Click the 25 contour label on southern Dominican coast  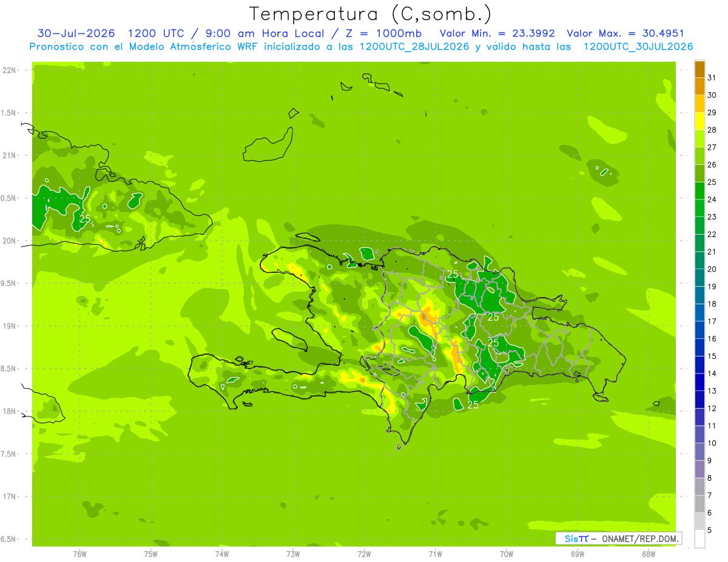(x=473, y=405)
